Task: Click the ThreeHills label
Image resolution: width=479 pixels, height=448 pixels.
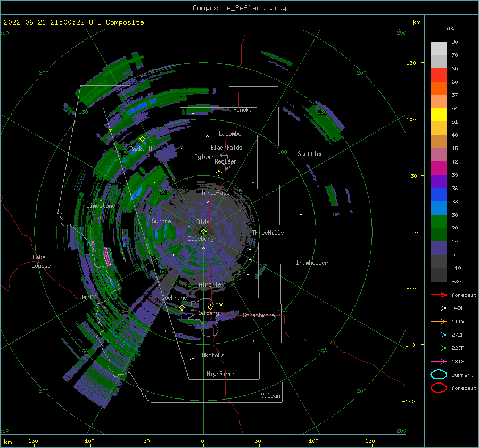Action: point(268,233)
